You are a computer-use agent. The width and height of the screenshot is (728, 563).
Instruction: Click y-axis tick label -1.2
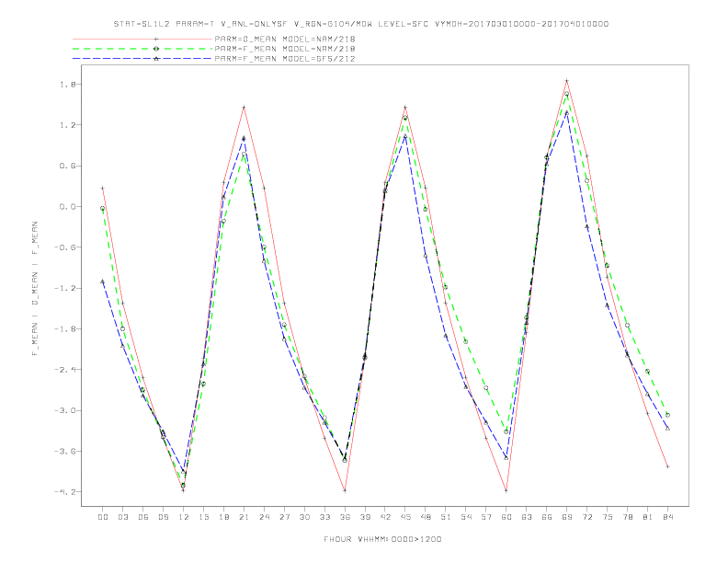tap(64, 289)
